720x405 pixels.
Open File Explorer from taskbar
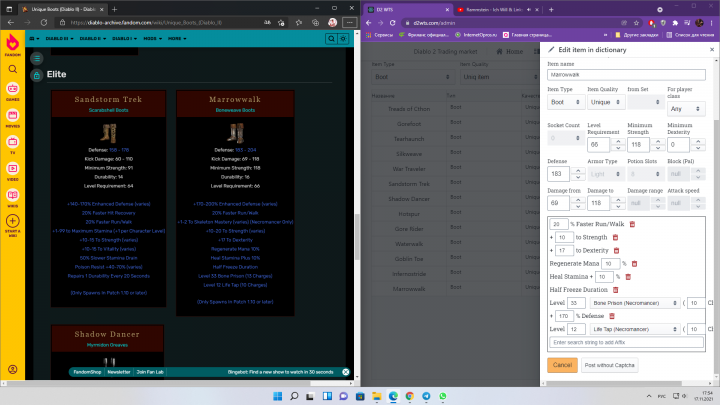pos(377,396)
